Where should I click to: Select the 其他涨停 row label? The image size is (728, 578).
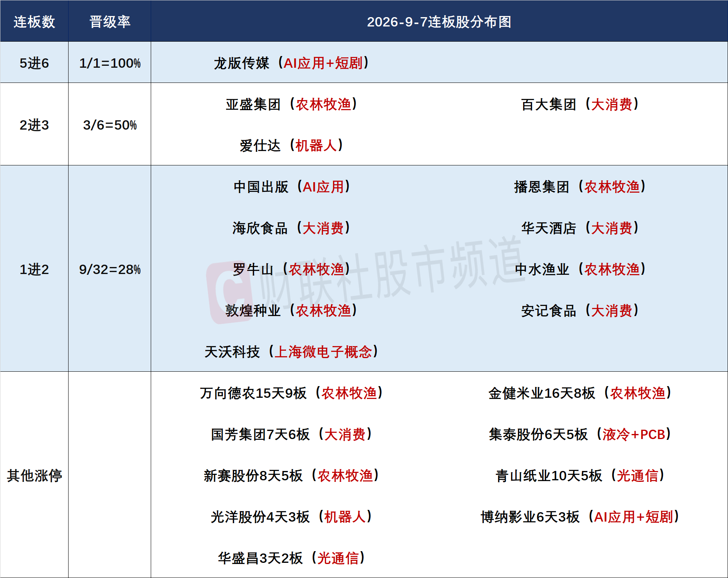pos(34,475)
